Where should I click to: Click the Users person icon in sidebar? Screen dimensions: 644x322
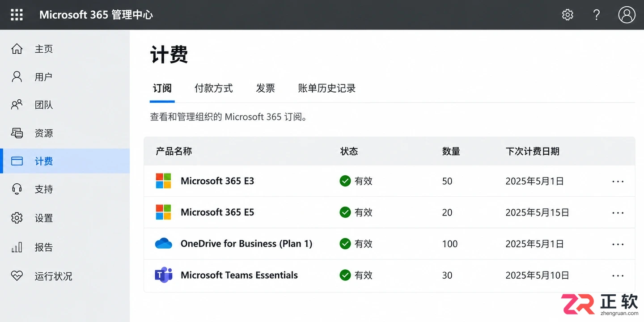[x=17, y=77]
